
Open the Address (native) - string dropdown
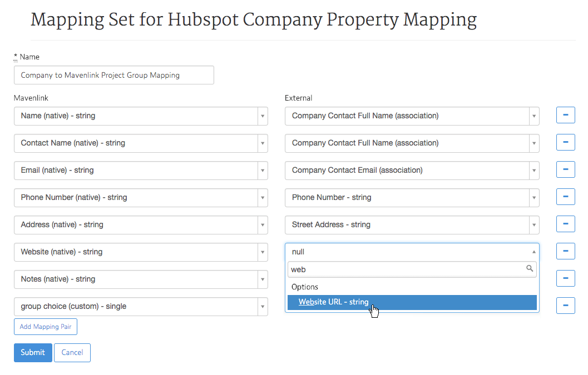coord(141,225)
